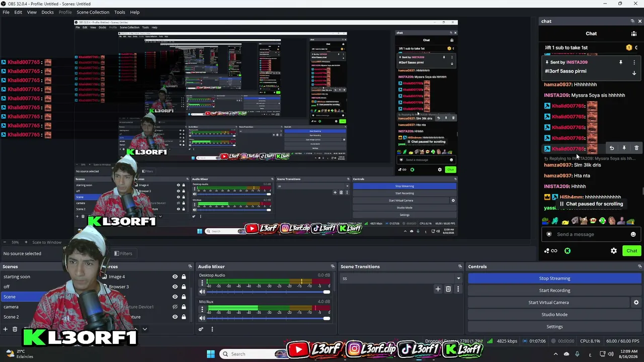Pin the highlighted Khalid007765 chat message

coord(624,148)
